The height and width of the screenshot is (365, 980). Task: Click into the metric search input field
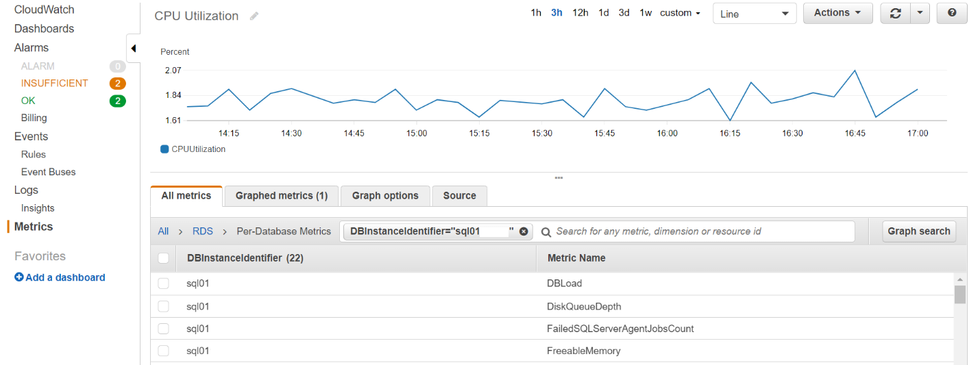point(699,231)
